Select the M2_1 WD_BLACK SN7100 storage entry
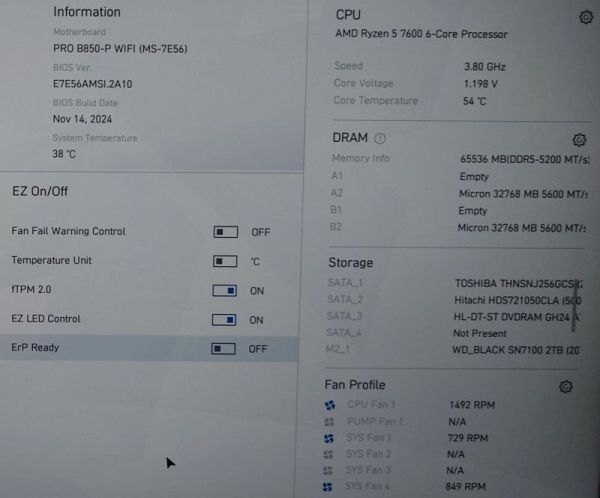This screenshot has width=600, height=498. 515,350
